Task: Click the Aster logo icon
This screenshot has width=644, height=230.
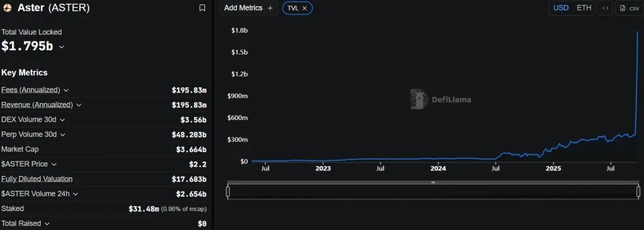Action: click(x=8, y=8)
